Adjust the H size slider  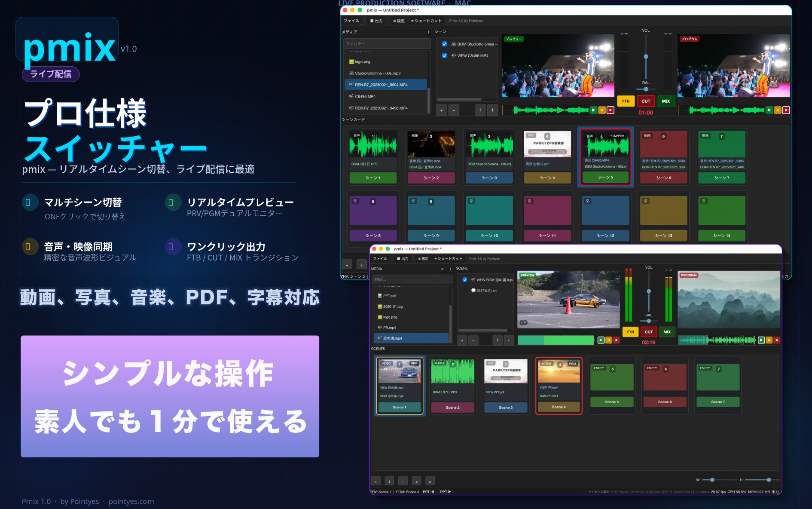tap(762, 480)
